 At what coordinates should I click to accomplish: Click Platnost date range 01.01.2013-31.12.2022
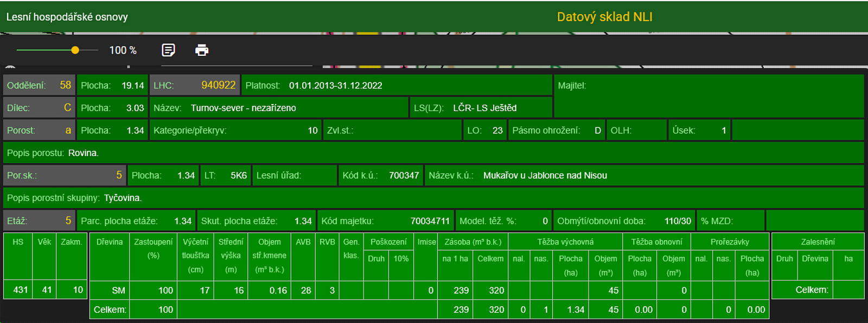[x=335, y=86]
